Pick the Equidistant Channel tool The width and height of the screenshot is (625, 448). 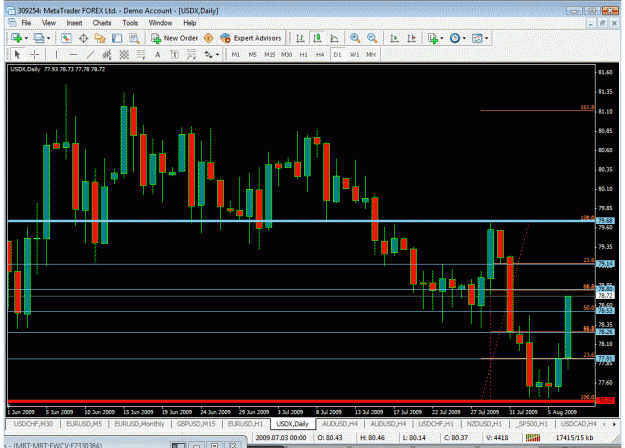pos(107,55)
